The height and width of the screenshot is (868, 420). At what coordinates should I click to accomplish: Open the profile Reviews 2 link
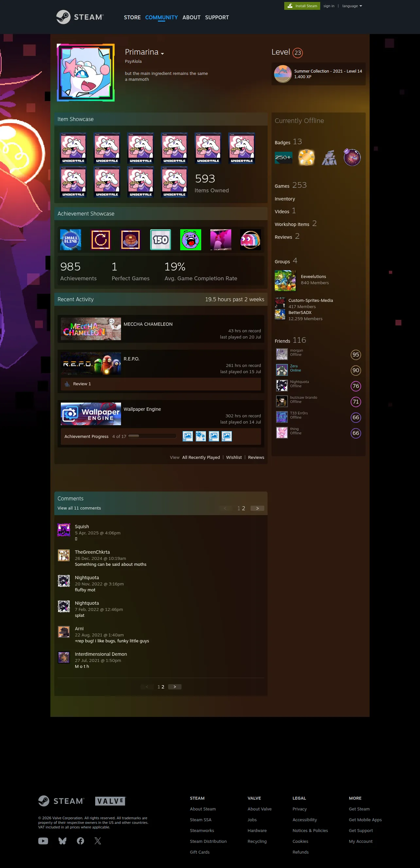[x=287, y=236]
